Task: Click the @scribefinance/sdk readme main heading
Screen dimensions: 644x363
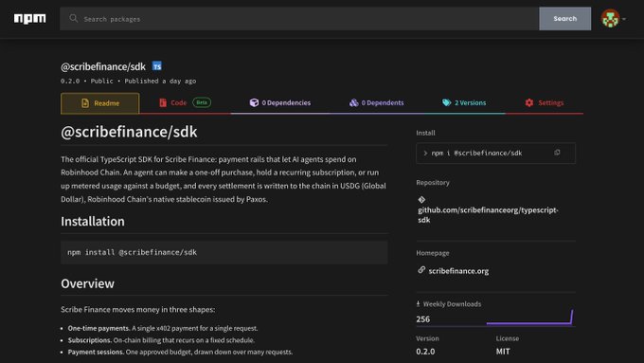Action: (x=129, y=132)
